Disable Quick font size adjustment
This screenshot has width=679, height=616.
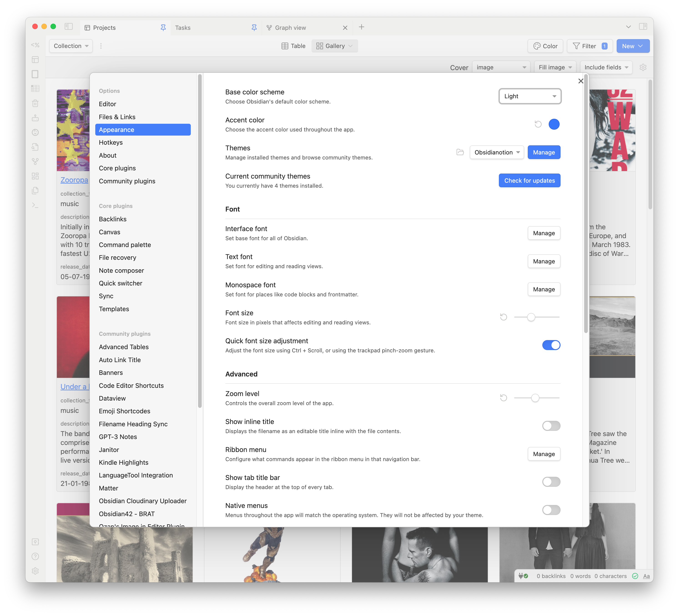[551, 345]
